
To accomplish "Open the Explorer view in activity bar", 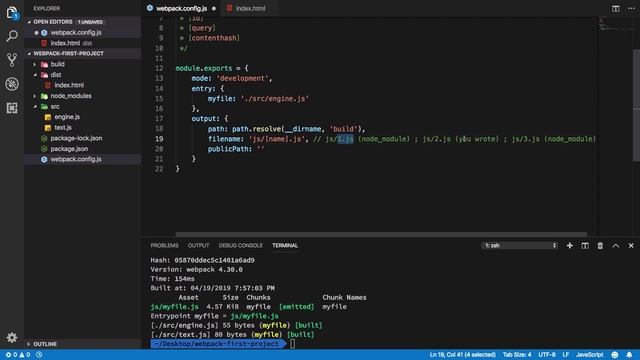I will [12, 13].
